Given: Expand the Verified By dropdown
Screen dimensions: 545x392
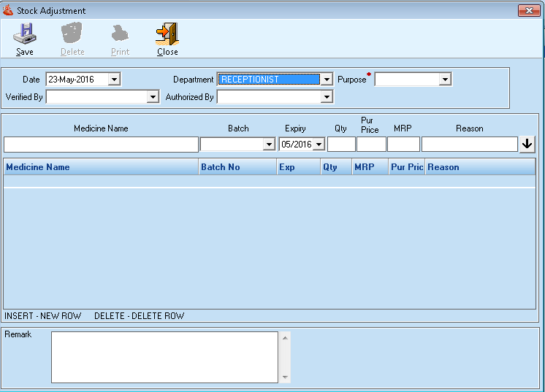Looking at the screenshot, I should click(153, 96).
